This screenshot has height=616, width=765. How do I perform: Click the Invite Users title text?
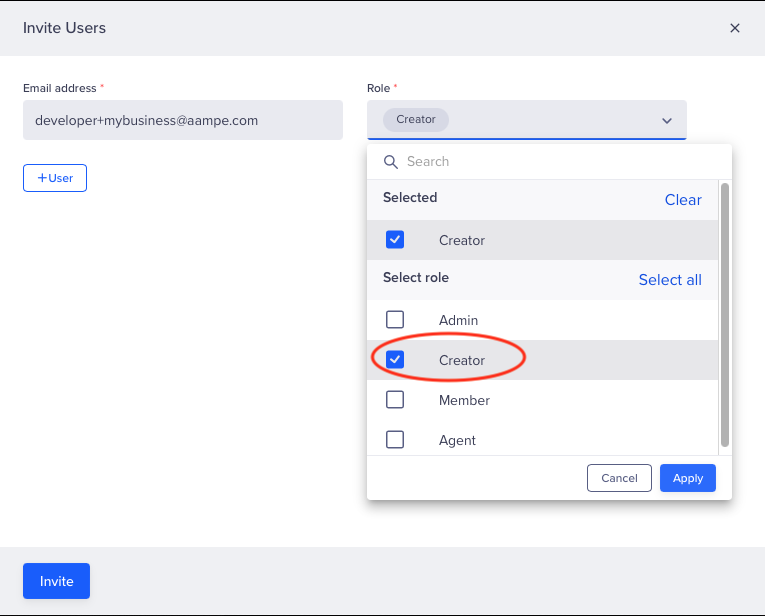[x=64, y=28]
